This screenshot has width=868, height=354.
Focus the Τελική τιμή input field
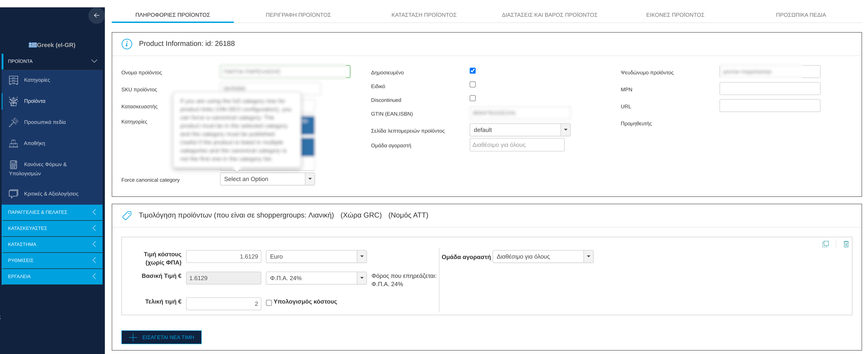[223, 304]
